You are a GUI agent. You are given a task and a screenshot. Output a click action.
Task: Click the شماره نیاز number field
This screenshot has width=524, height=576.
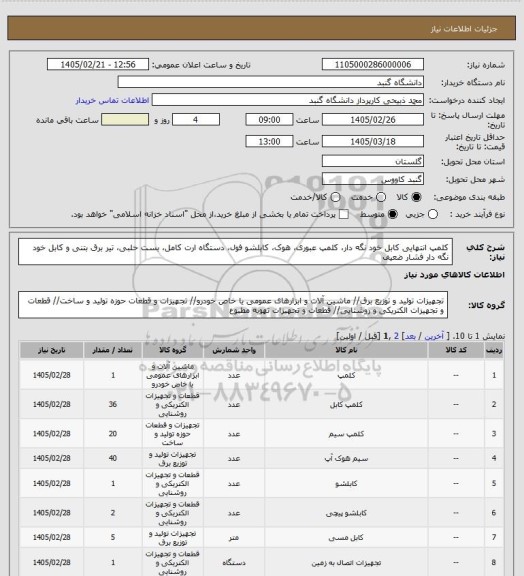(x=373, y=64)
